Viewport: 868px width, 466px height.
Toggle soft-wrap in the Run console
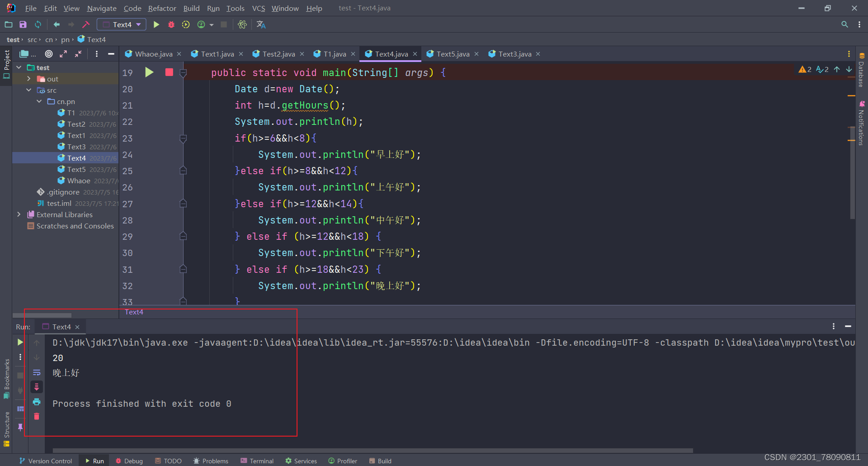click(37, 372)
